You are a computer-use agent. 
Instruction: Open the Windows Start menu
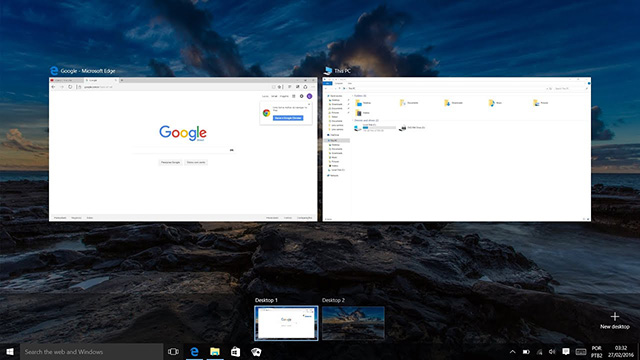click(10, 351)
